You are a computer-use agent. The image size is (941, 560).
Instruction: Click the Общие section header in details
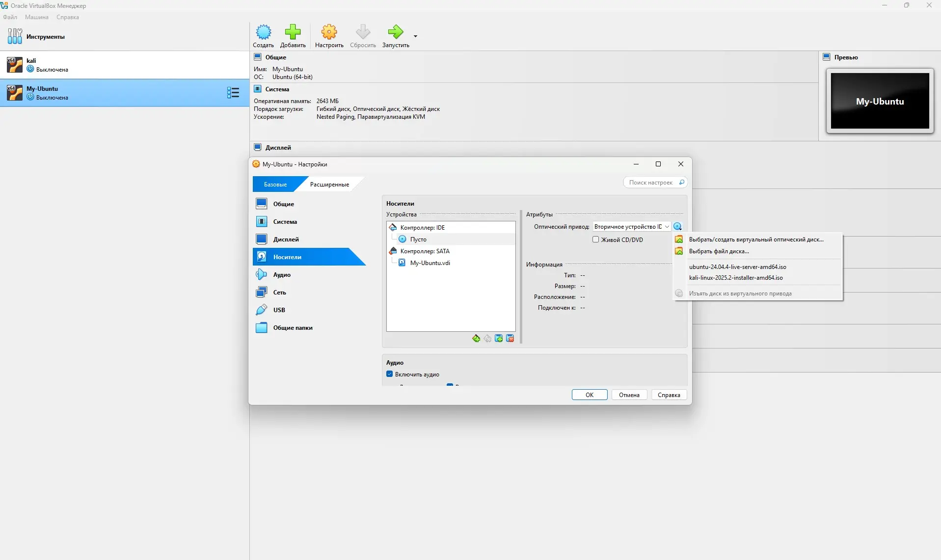tap(276, 57)
